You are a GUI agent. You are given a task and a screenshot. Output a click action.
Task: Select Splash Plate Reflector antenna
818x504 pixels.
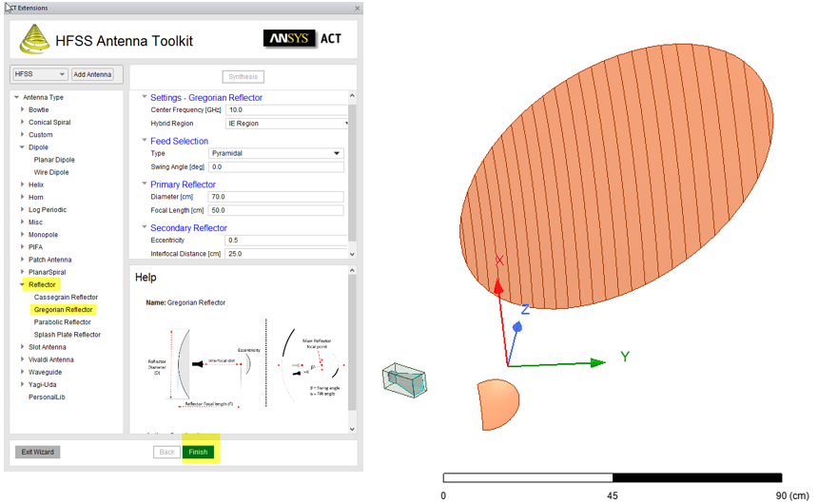tap(68, 335)
